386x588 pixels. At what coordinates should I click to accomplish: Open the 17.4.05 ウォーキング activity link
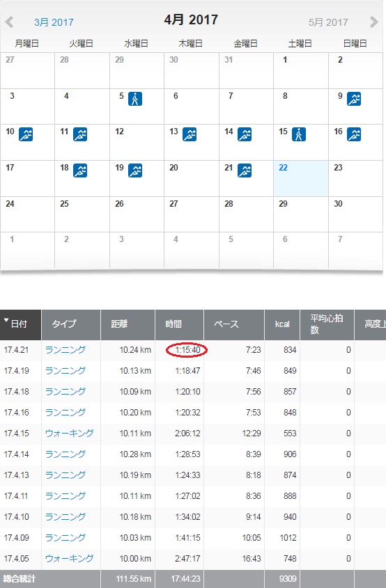click(70, 558)
